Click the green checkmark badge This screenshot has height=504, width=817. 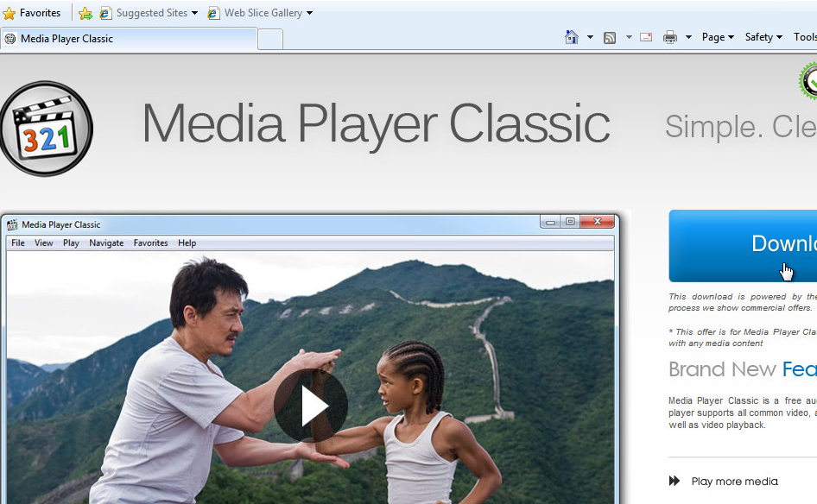(810, 82)
